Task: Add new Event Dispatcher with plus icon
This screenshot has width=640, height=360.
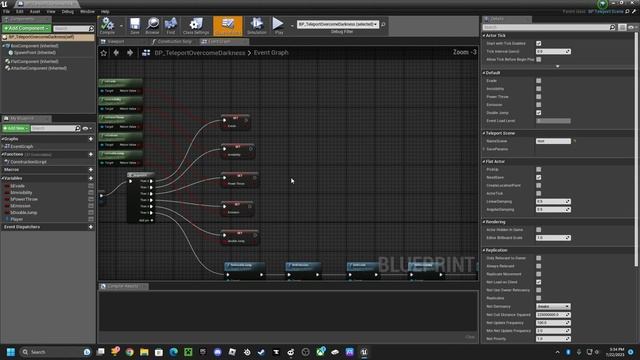Action: pos(91,227)
